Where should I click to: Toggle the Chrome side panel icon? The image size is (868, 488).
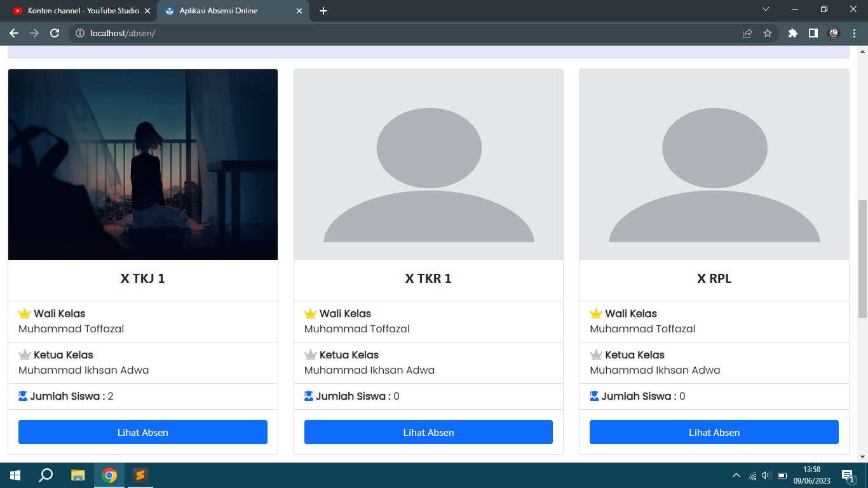813,33
